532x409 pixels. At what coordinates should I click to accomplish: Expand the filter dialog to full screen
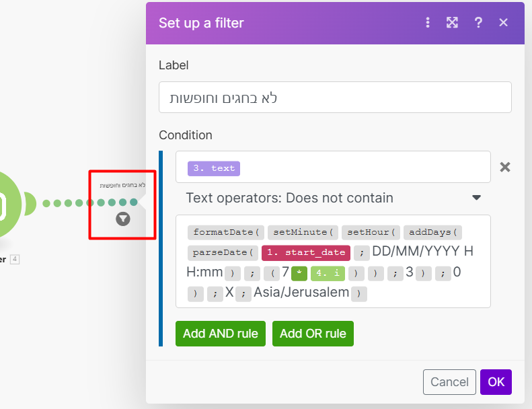point(453,23)
